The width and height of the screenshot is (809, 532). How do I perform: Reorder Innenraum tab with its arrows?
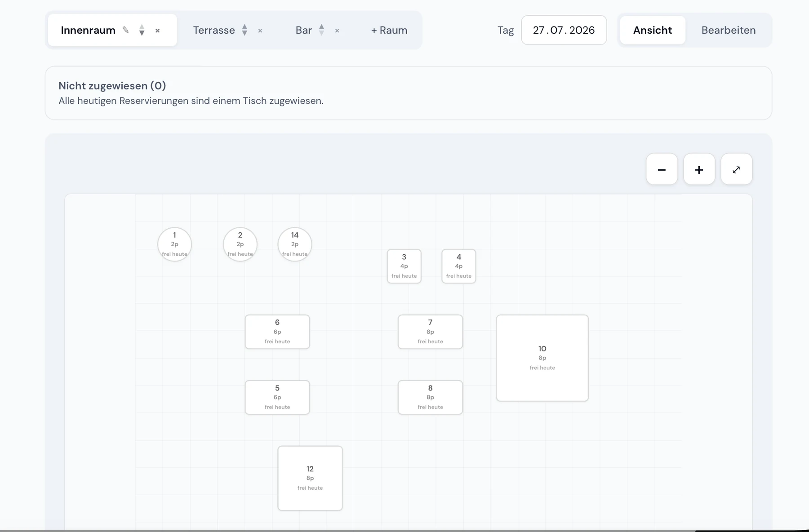pyautogui.click(x=142, y=30)
